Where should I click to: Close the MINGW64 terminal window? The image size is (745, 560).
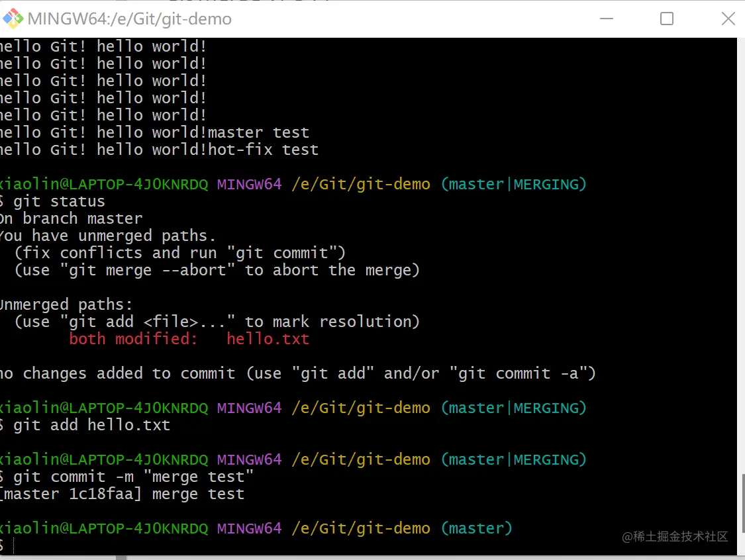point(728,19)
